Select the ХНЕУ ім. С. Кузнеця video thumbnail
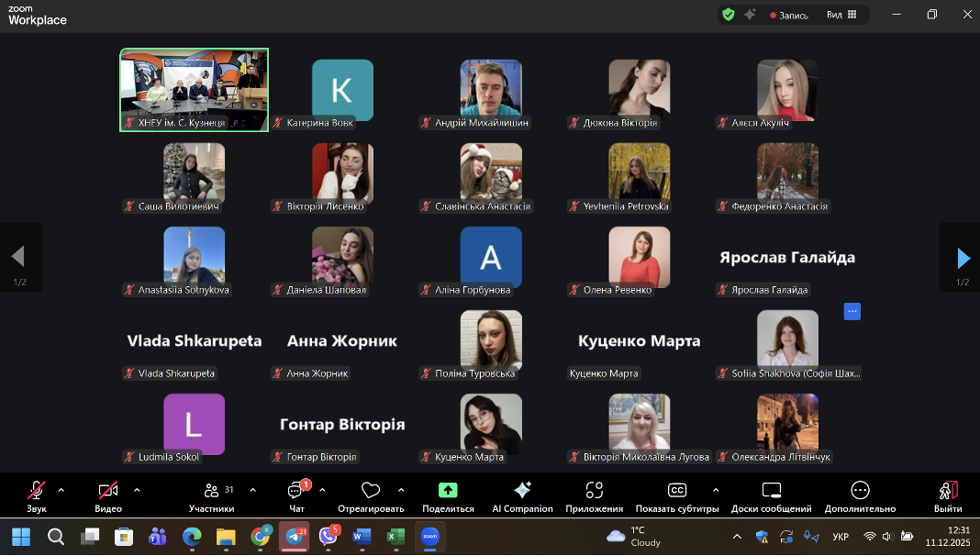 click(194, 89)
